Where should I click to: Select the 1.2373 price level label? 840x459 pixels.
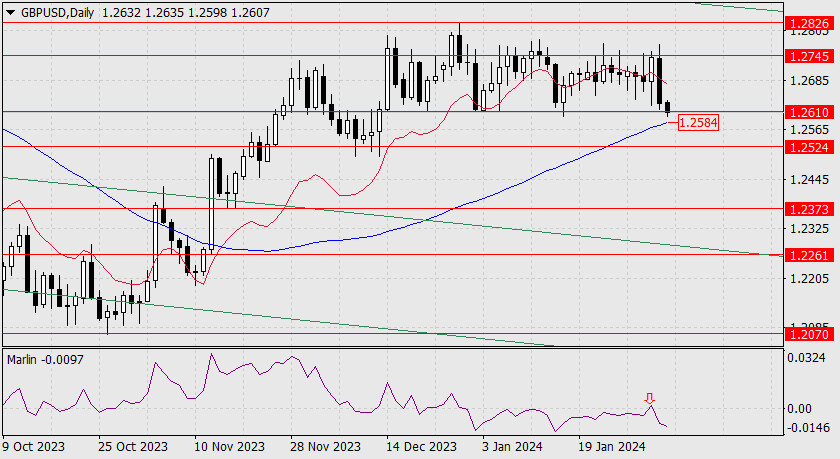(809, 209)
